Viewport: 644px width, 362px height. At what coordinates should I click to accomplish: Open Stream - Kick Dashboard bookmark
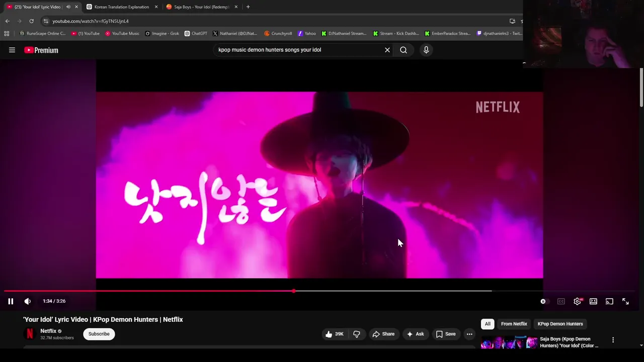pyautogui.click(x=395, y=34)
